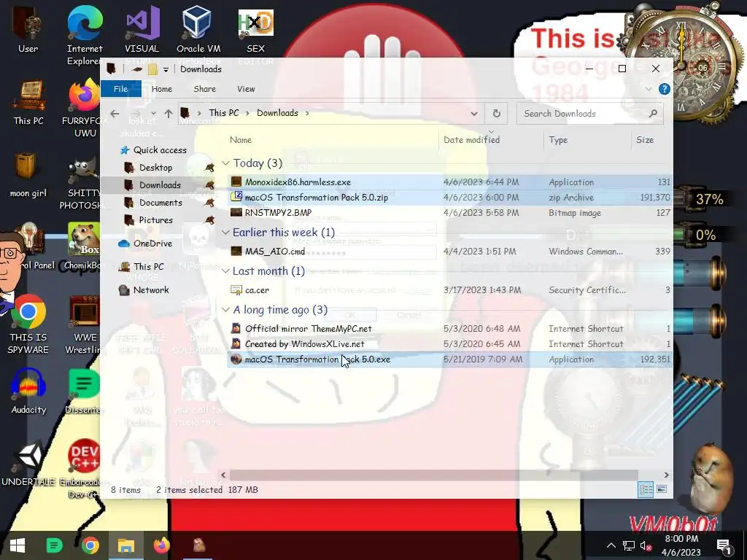
Task: Switch to the large icons view toggle
Action: [662, 489]
